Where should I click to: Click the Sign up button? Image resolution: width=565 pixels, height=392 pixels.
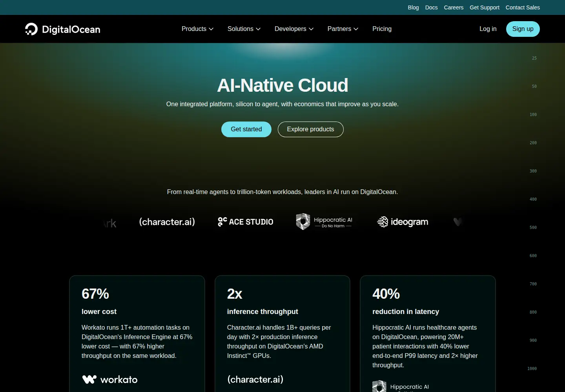point(523,29)
